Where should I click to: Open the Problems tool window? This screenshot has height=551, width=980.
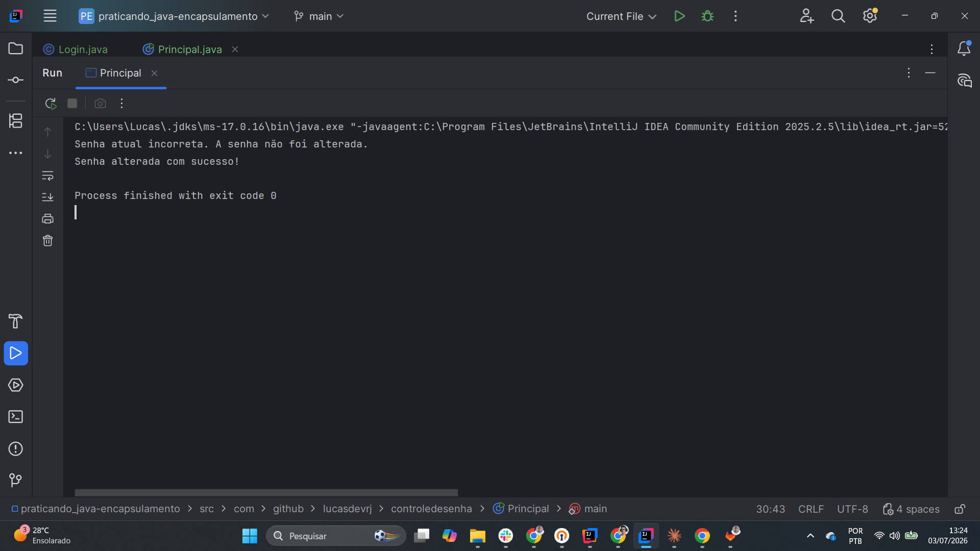(x=15, y=449)
